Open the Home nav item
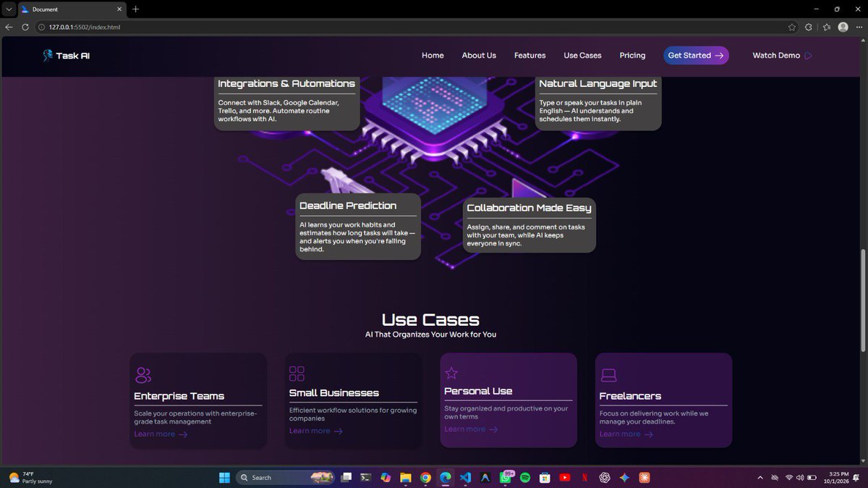868x488 pixels. (x=433, y=55)
